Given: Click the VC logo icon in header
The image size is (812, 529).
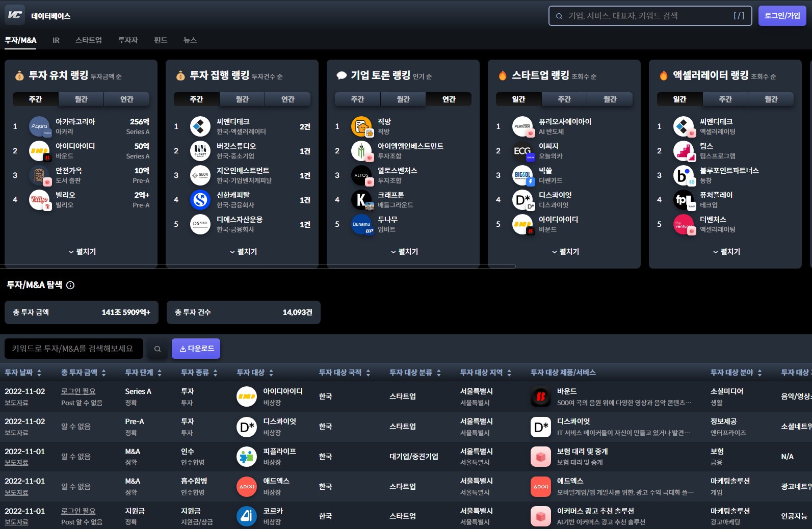Looking at the screenshot, I should [15, 15].
